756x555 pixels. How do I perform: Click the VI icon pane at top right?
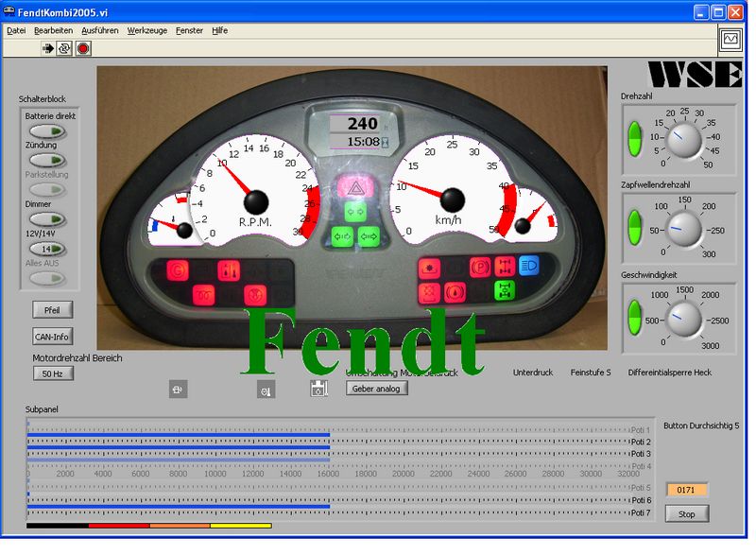coord(730,39)
